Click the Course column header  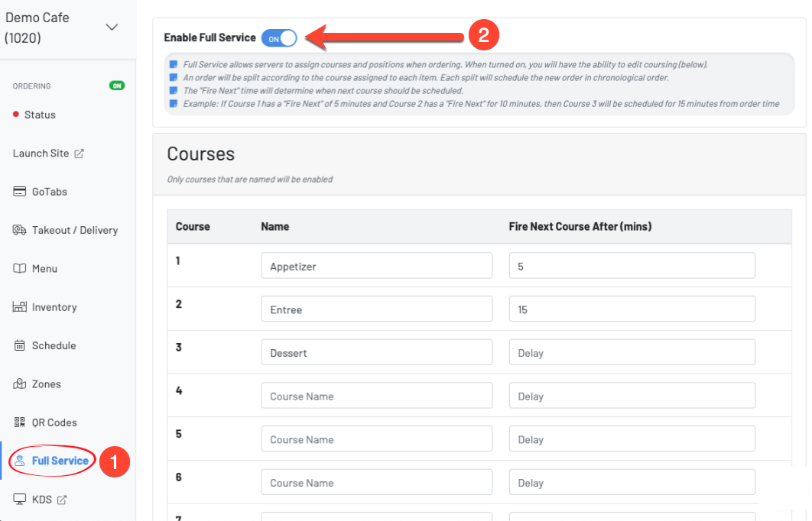(193, 227)
